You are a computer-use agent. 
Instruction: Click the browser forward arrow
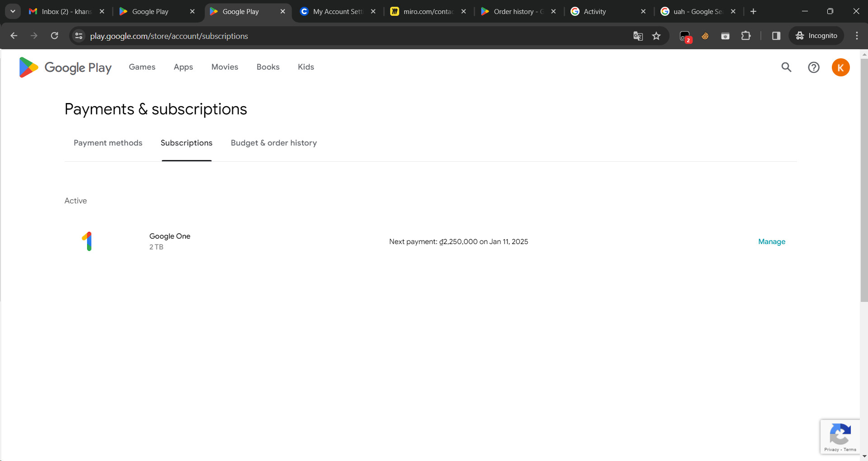[34, 36]
